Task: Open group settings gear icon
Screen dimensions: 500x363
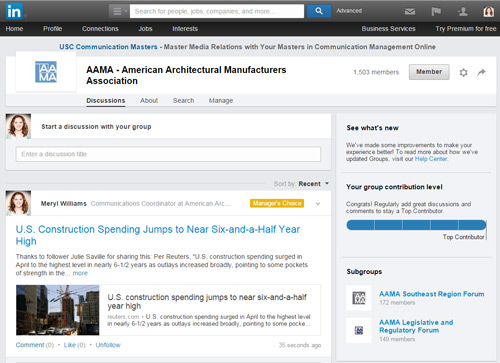Action: click(463, 72)
